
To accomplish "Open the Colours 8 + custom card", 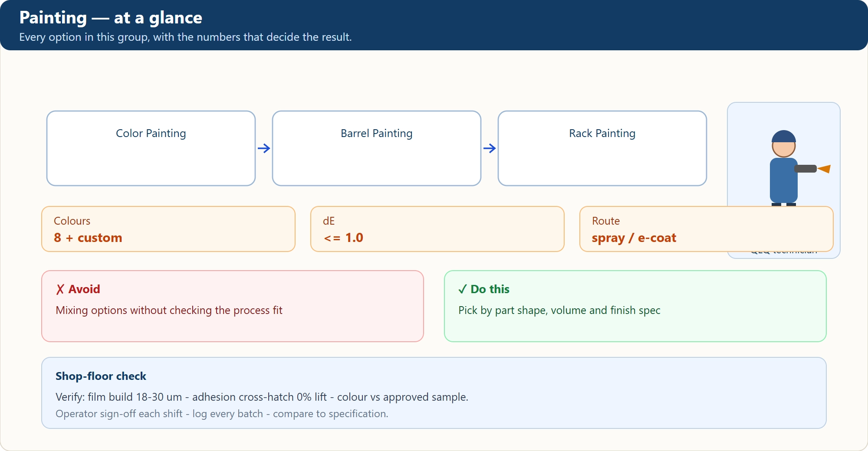I will point(168,229).
